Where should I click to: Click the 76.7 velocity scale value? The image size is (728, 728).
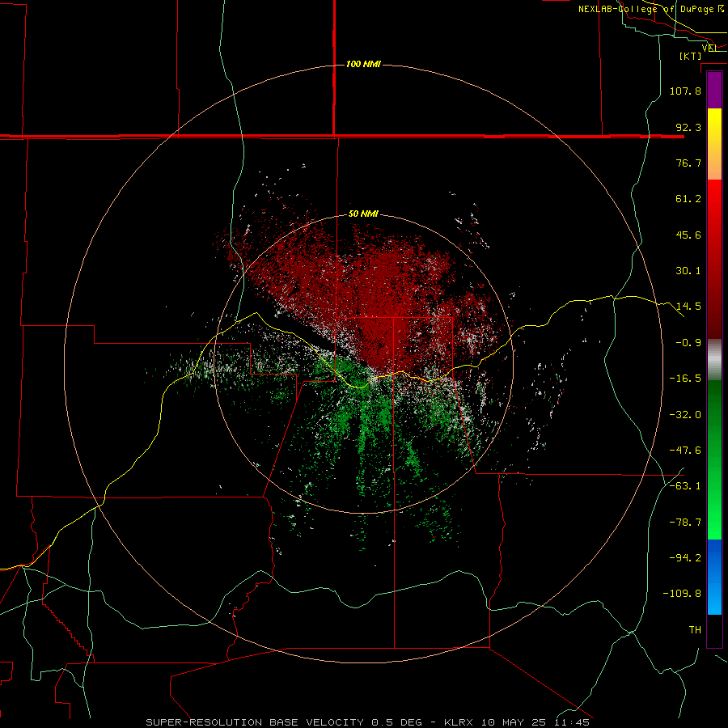pyautogui.click(x=688, y=163)
